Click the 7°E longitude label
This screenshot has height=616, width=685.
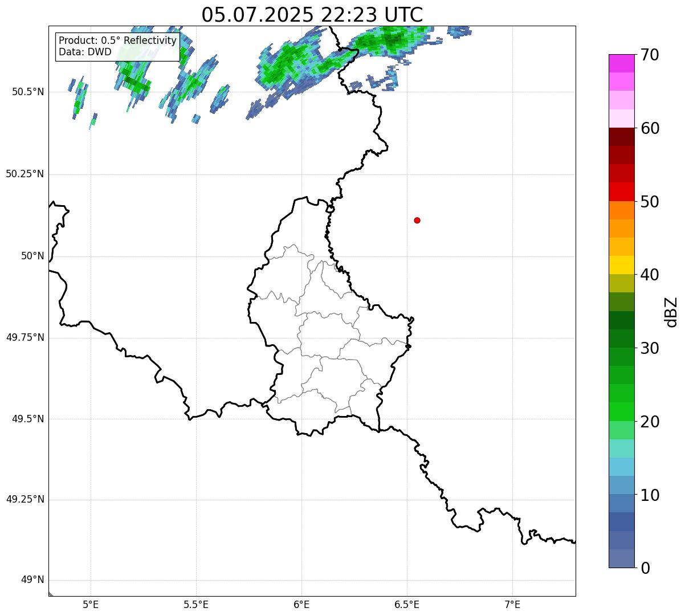coord(512,605)
